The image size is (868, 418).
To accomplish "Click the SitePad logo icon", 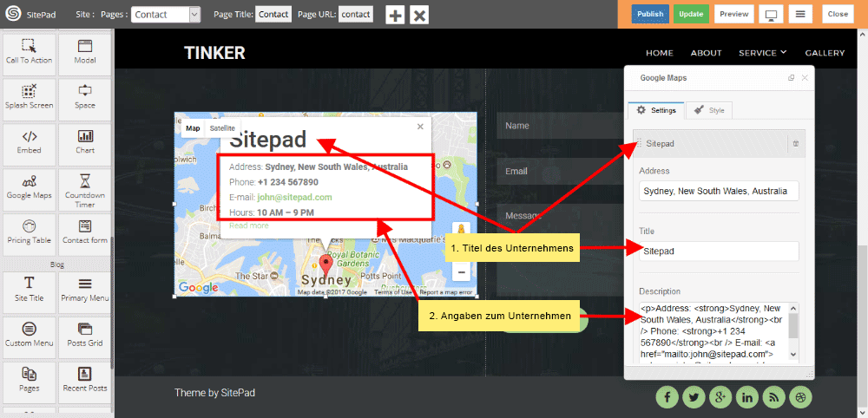I will (13, 15).
